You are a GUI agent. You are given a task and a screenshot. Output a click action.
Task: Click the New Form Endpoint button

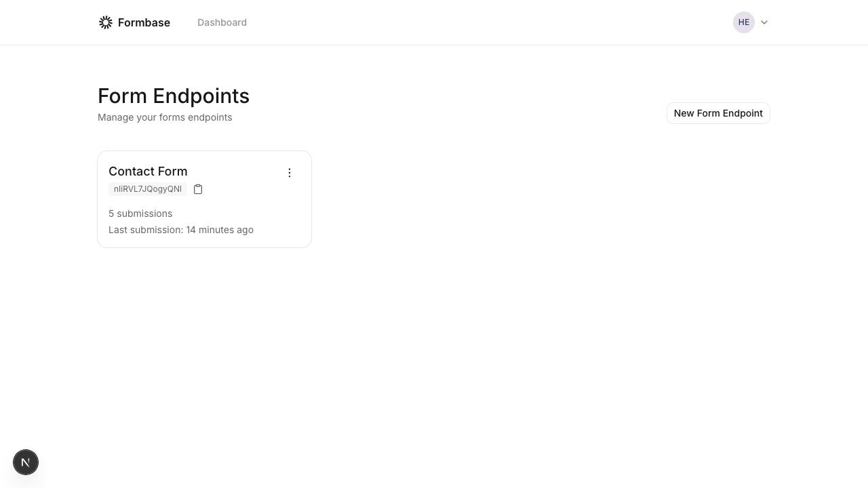coord(718,113)
